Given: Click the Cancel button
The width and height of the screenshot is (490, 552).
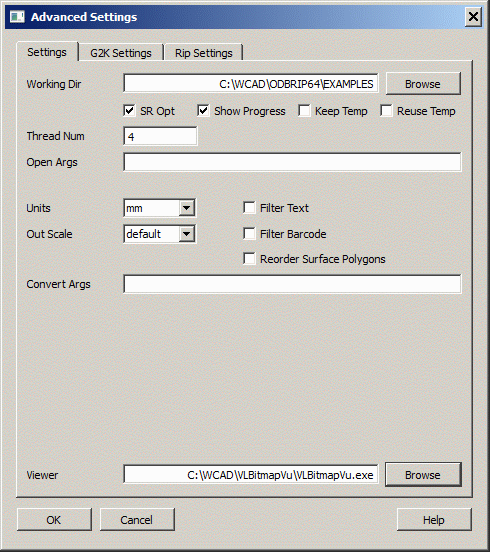Looking at the screenshot, I should [x=137, y=519].
